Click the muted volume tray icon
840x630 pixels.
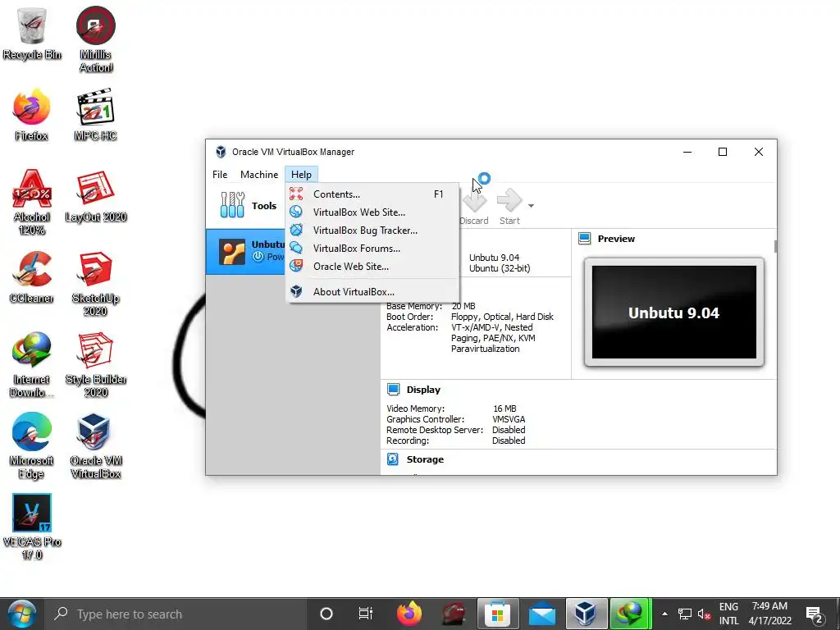point(704,614)
